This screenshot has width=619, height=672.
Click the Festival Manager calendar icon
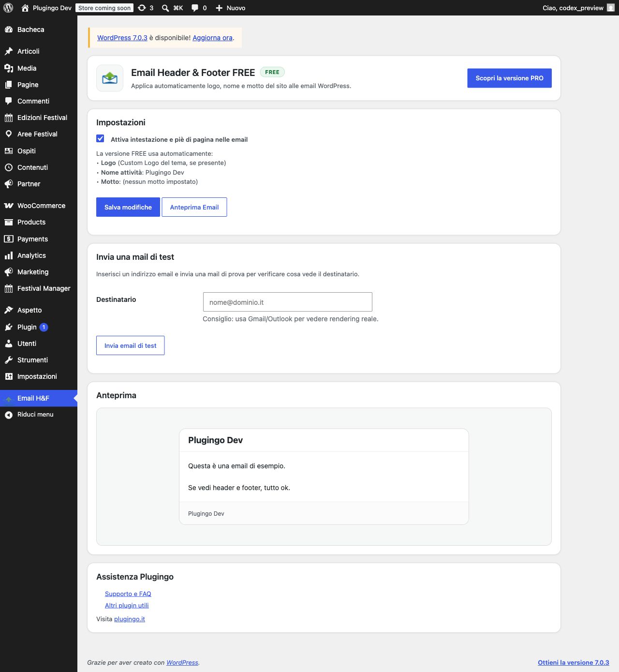coord(9,288)
